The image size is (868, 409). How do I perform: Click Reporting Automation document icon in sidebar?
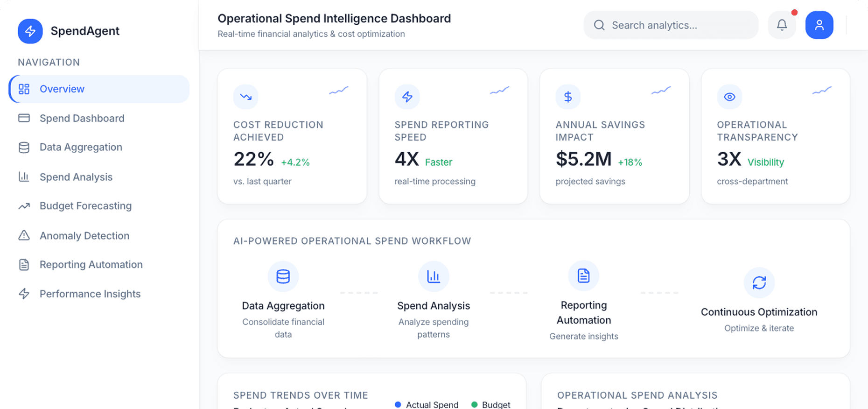click(x=24, y=265)
